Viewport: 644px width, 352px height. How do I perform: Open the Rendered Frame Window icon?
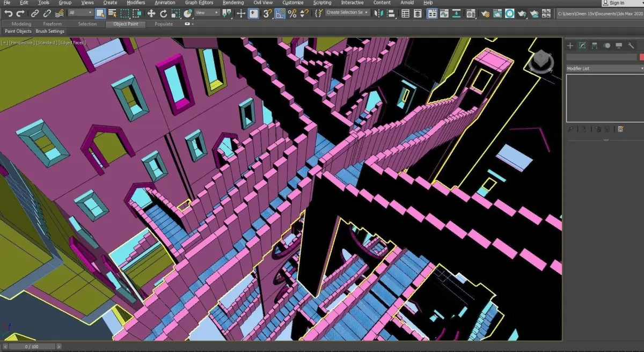497,13
